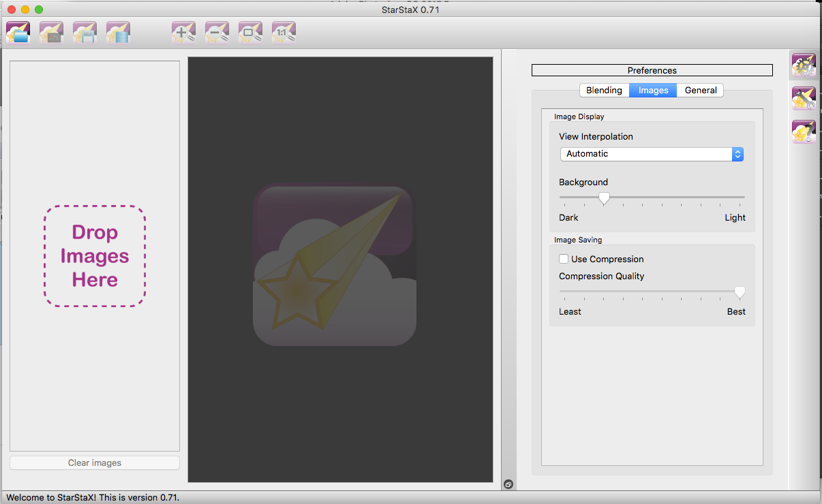This screenshot has width=822, height=504.
Task: Adjust the Background brightness slider handle
Action: click(604, 198)
